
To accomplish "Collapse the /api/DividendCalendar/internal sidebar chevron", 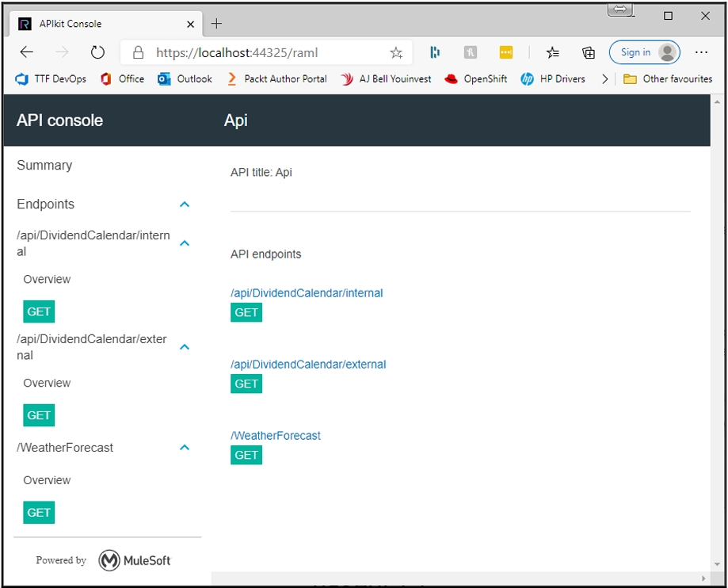I will click(185, 243).
